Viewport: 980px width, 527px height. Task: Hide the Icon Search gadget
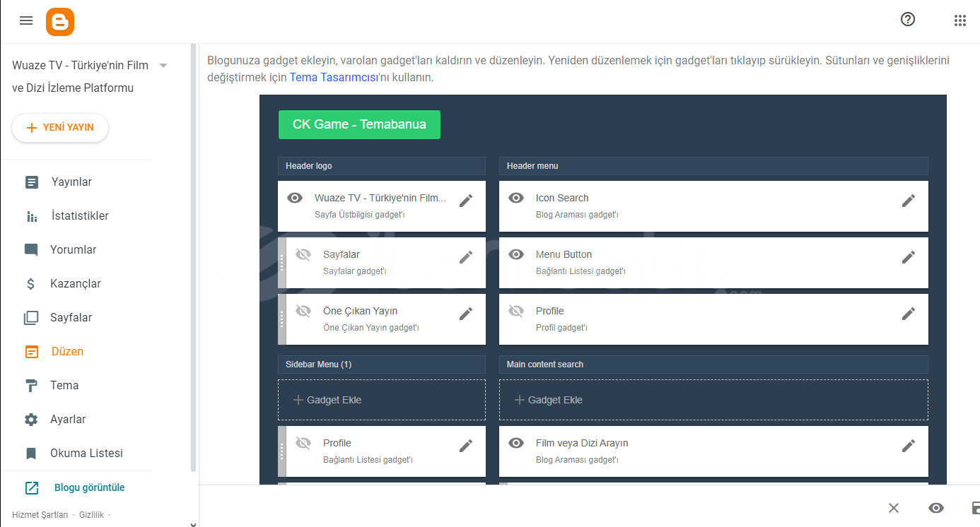coord(516,198)
